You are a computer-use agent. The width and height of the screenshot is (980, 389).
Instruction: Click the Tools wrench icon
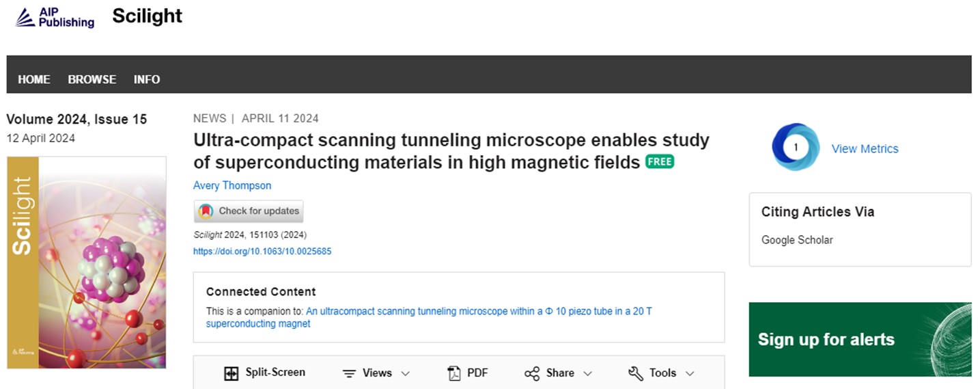click(635, 373)
